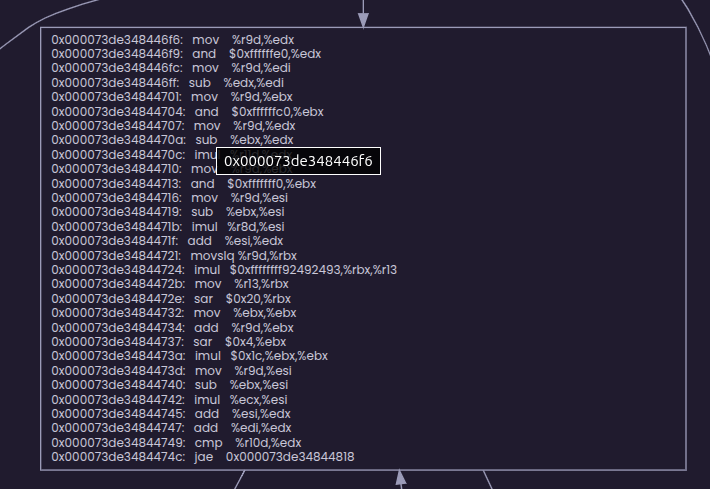The height and width of the screenshot is (489, 710).
Task: Click the incoming edge arrowhead above the block
Action: tap(363, 19)
